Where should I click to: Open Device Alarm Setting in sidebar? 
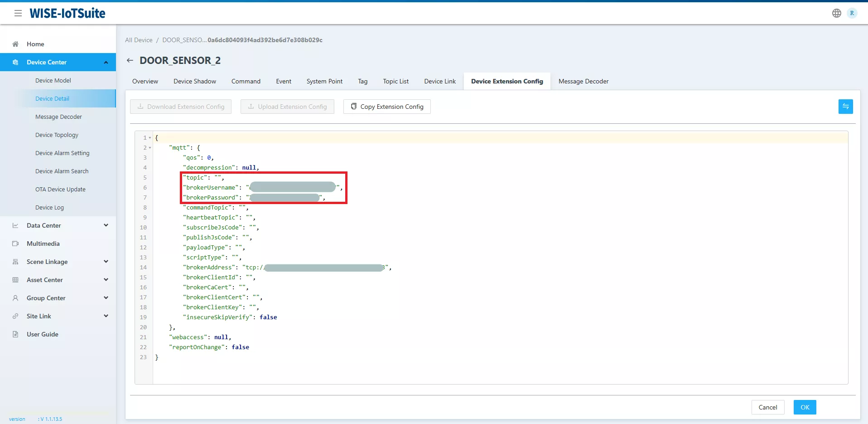(x=62, y=153)
